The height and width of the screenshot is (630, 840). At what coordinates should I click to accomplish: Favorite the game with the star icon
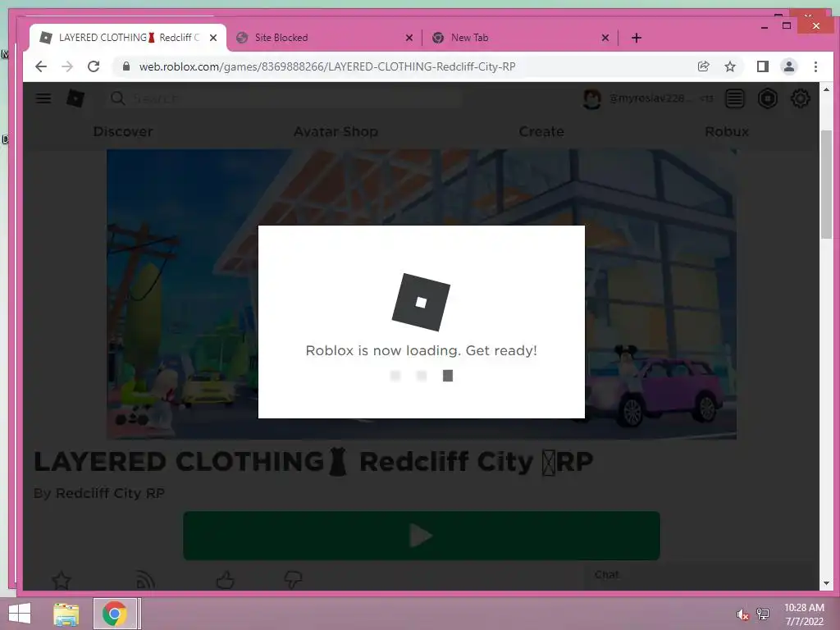(61, 580)
